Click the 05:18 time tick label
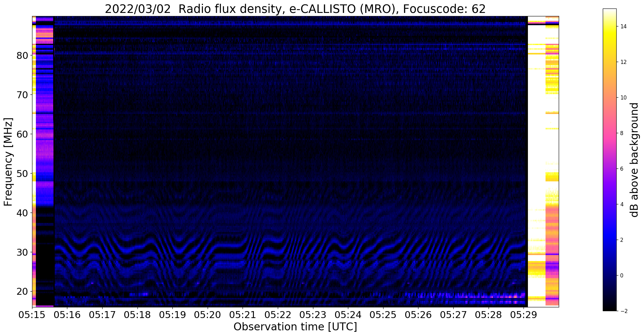This screenshot has width=644, height=336. click(x=137, y=315)
